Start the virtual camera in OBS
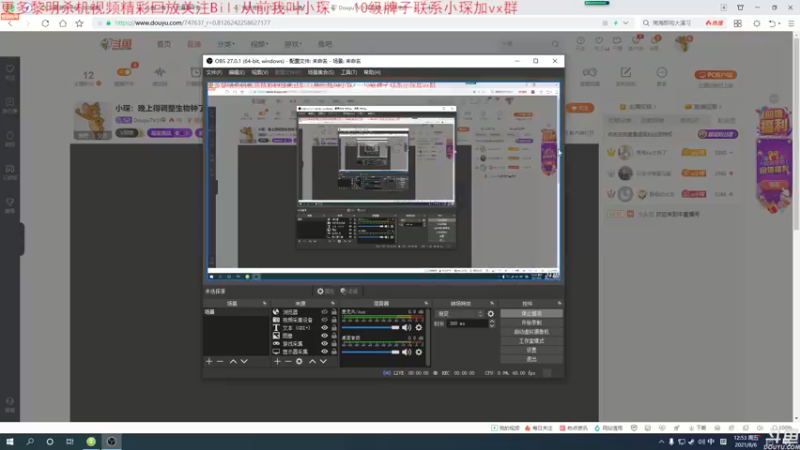 [x=532, y=332]
